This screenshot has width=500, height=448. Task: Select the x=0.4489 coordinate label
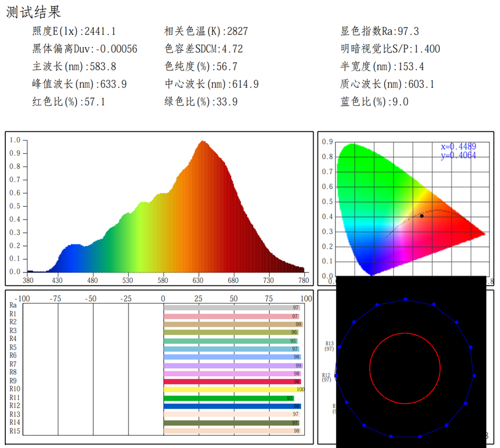coord(458,147)
